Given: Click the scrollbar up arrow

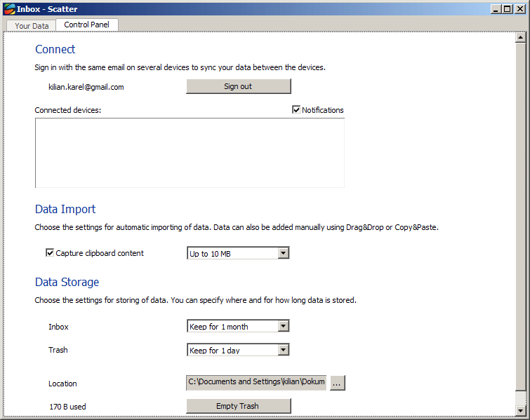Looking at the screenshot, I should point(521,37).
